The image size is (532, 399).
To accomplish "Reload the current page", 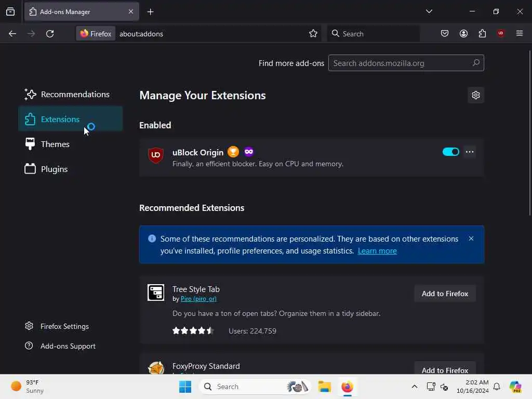I will [50, 34].
